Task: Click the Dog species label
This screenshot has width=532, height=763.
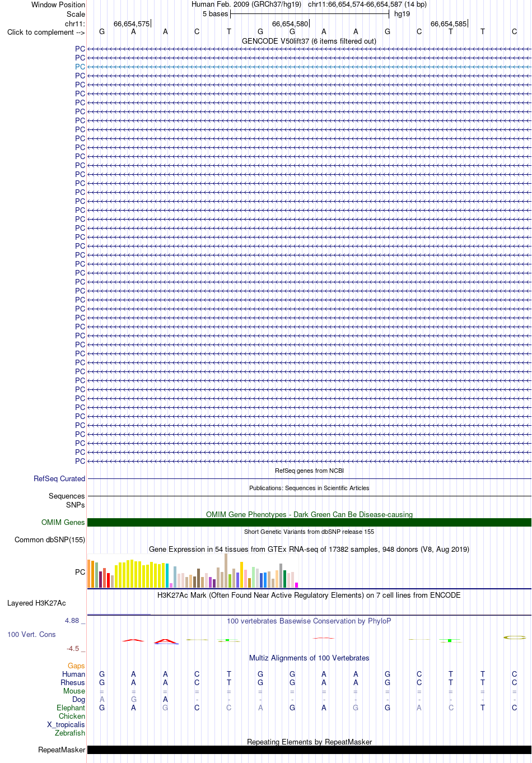Action: pyautogui.click(x=78, y=699)
